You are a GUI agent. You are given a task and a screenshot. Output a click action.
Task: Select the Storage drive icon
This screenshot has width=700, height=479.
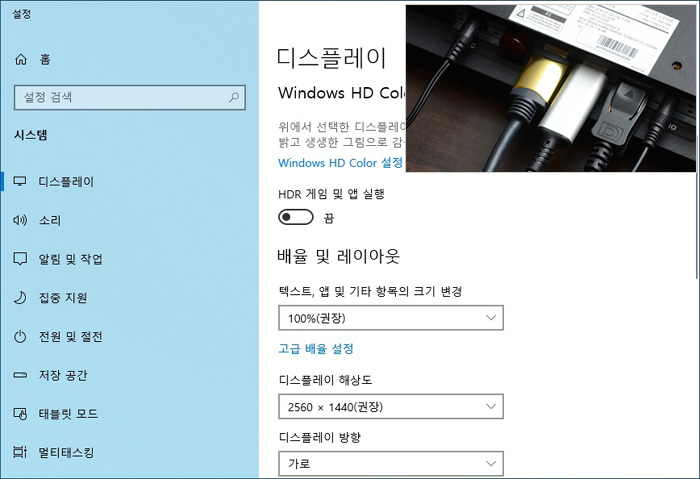pos(21,376)
